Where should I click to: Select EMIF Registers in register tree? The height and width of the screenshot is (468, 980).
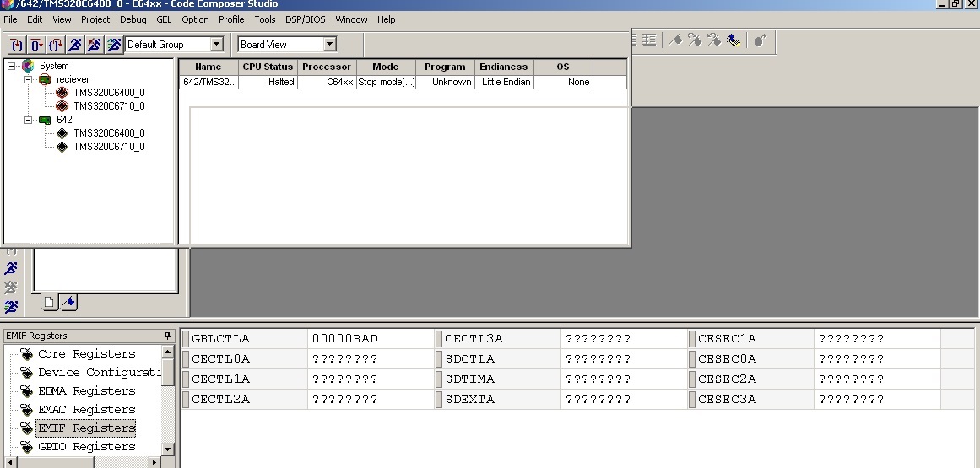pyautogui.click(x=87, y=428)
